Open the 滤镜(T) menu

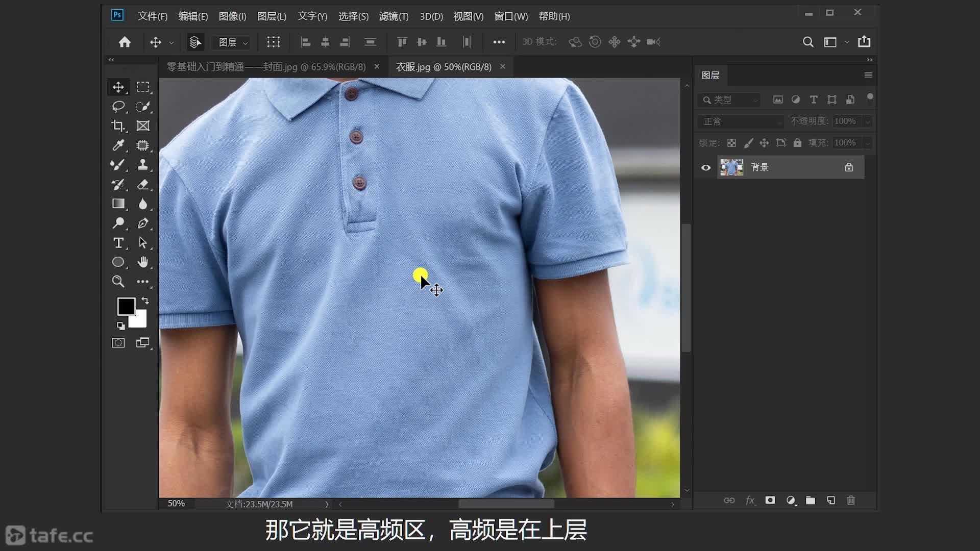[394, 16]
